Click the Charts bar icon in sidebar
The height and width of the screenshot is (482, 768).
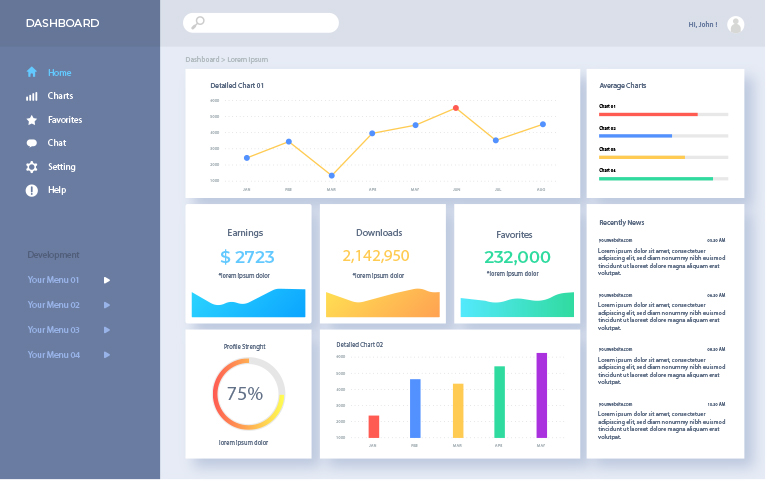(32, 96)
